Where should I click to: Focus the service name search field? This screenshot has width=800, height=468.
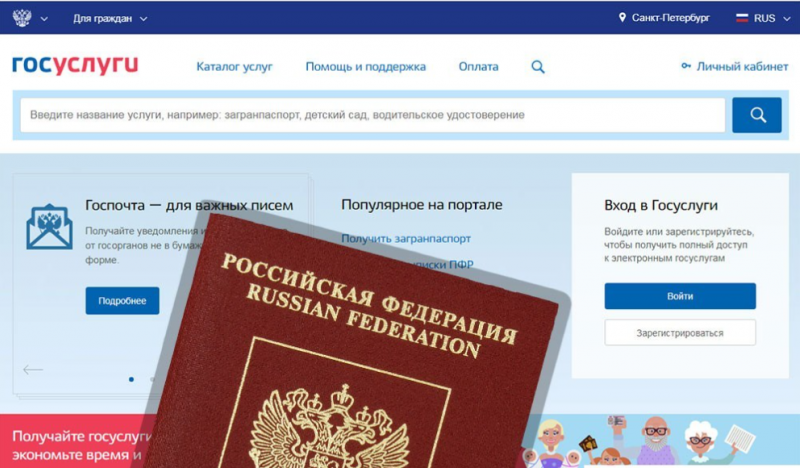(372, 115)
